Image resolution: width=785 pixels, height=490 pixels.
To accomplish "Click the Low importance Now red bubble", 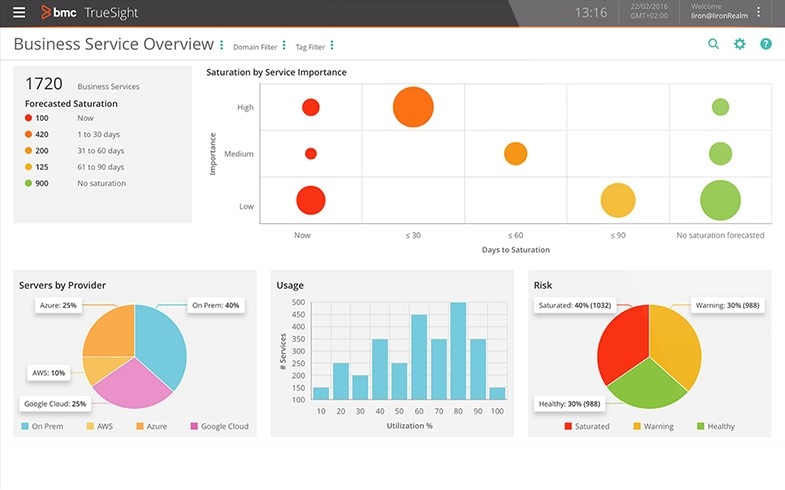I will [311, 200].
